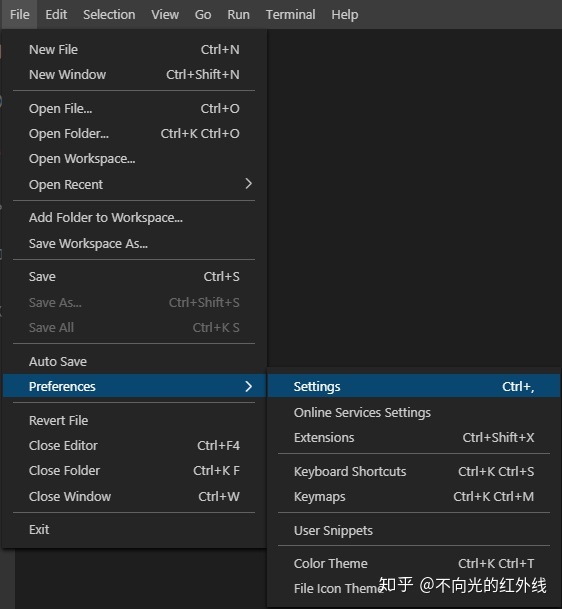
Task: Open the Terminal menu
Action: (x=291, y=14)
